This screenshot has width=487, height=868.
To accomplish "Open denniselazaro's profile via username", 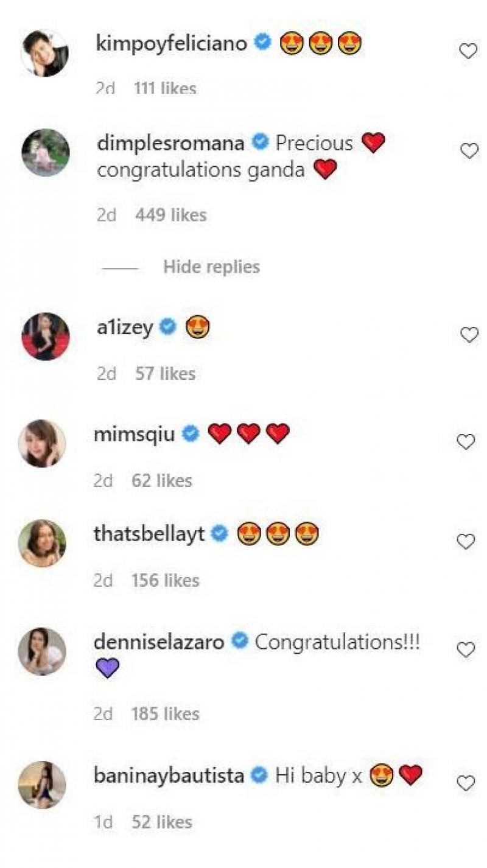I will coord(159,642).
